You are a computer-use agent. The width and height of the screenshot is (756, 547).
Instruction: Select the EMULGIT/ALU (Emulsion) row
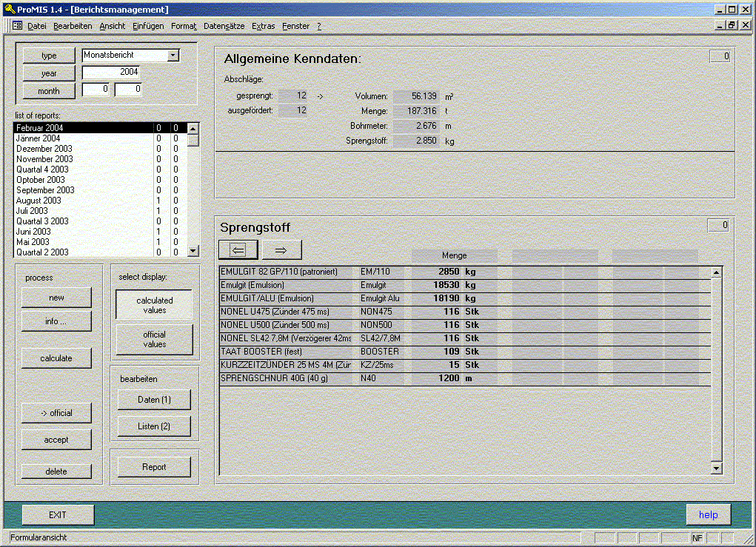point(289,298)
